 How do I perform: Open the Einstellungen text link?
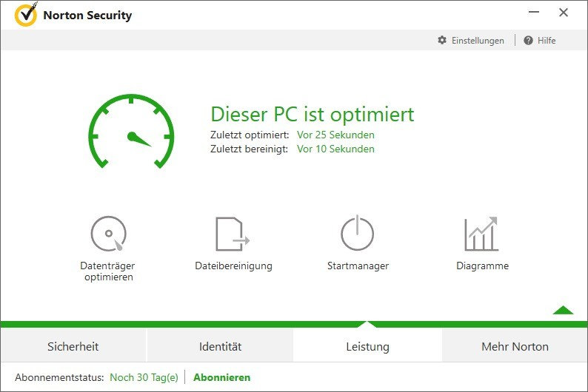[478, 41]
